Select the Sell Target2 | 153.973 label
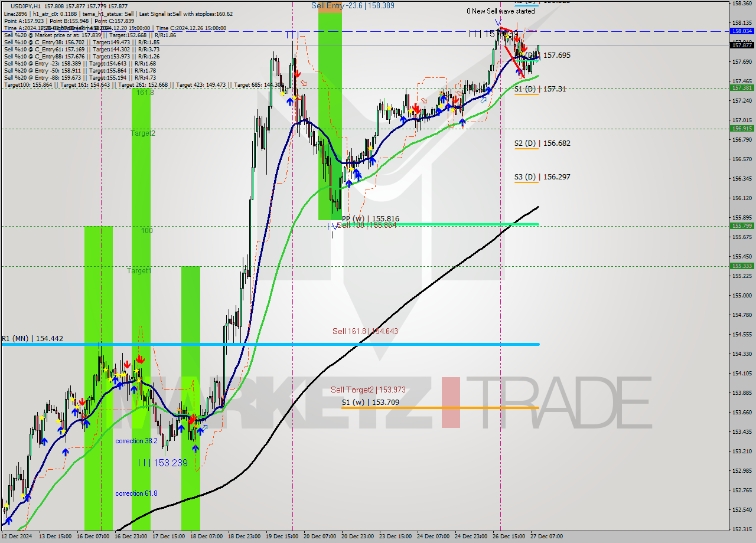Screen dimensions: 756x543 point(368,390)
